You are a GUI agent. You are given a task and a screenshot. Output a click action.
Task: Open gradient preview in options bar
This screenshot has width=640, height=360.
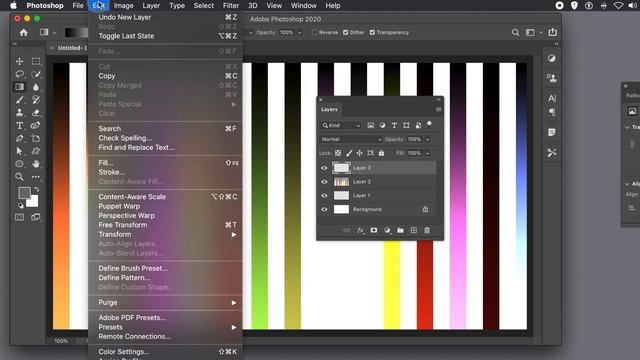coord(76,32)
